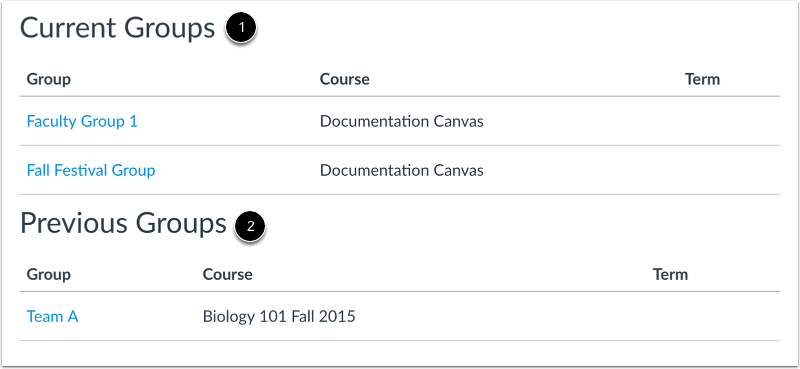Click empty Term cell in Faculty Group 1 row

729,121
